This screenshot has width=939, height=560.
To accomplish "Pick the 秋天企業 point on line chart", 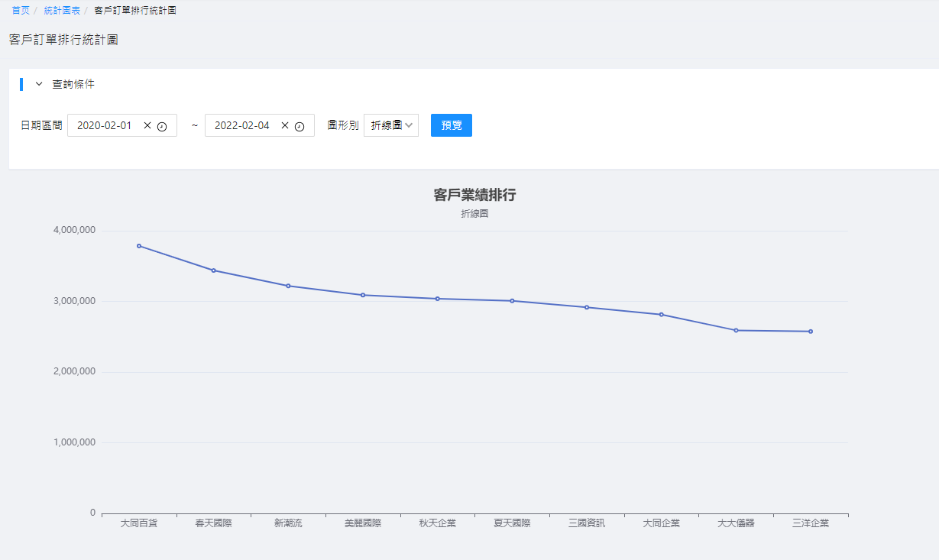I will point(438,299).
